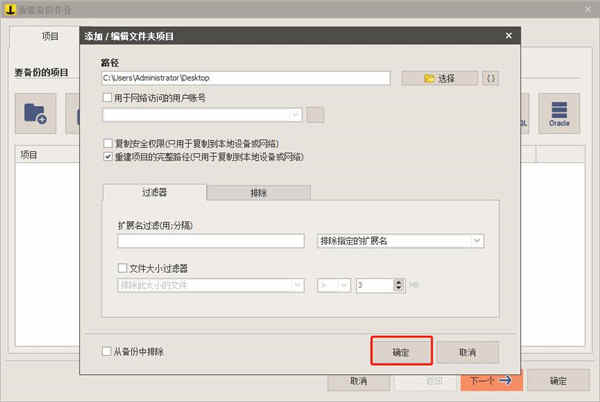This screenshot has width=600, height=402.
Task: Click the Oracle database icon
Action: click(x=559, y=114)
